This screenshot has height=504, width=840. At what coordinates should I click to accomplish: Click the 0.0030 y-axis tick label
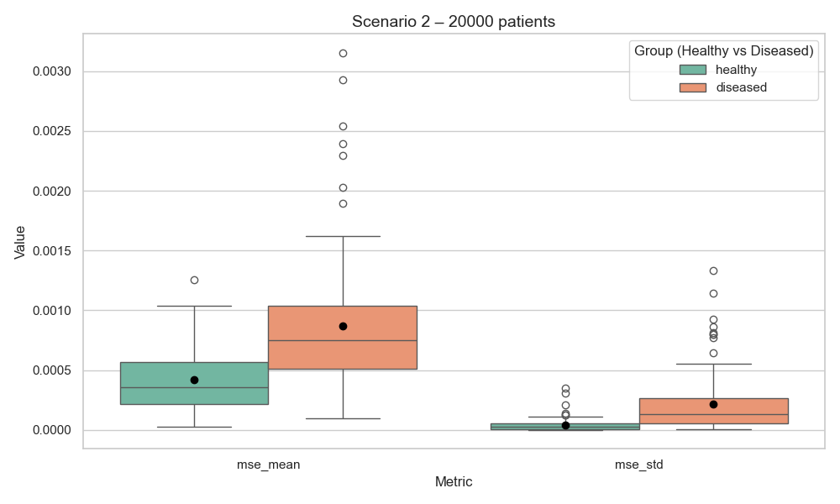click(52, 71)
